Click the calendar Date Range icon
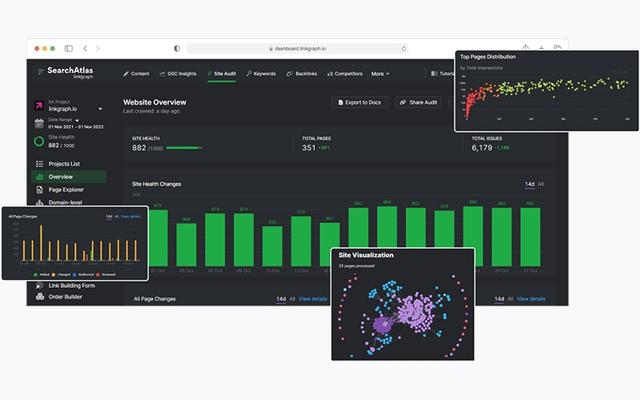The width and height of the screenshot is (640, 400). pos(39,124)
